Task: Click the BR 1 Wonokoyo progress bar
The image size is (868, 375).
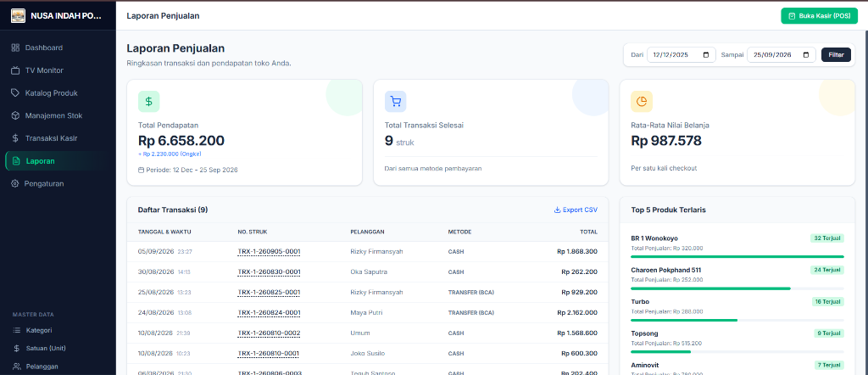Action: point(737,257)
